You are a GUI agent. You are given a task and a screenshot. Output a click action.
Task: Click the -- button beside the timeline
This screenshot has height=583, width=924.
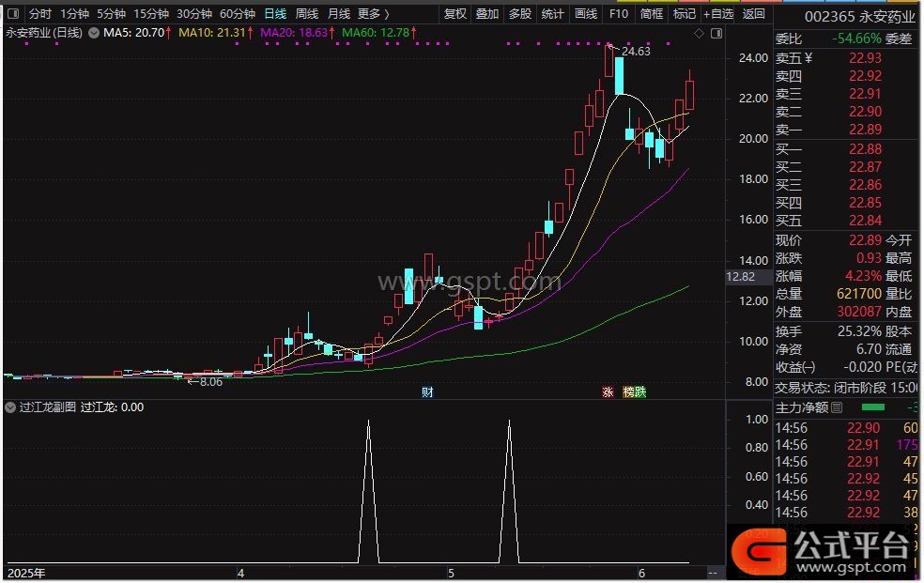pos(713,573)
